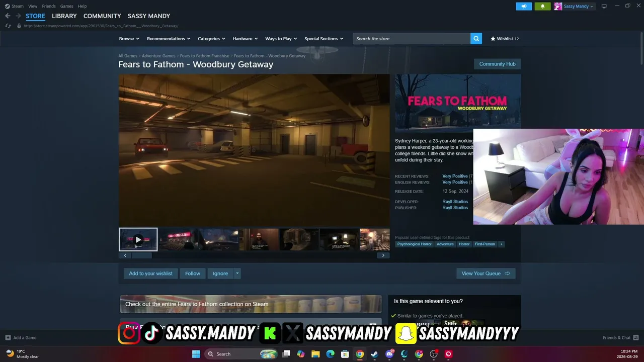Screen dimensions: 644x362
Task: Switch to Steam on the taskbar
Action: coord(374,354)
